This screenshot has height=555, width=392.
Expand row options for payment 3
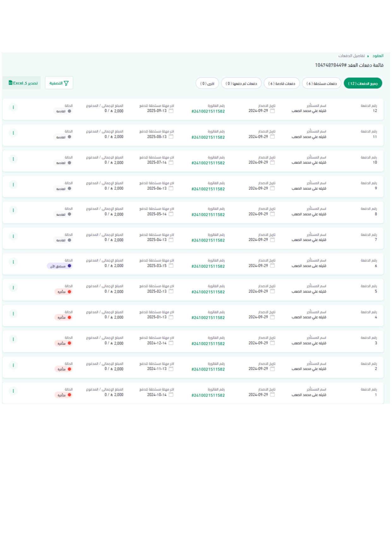tap(13, 340)
